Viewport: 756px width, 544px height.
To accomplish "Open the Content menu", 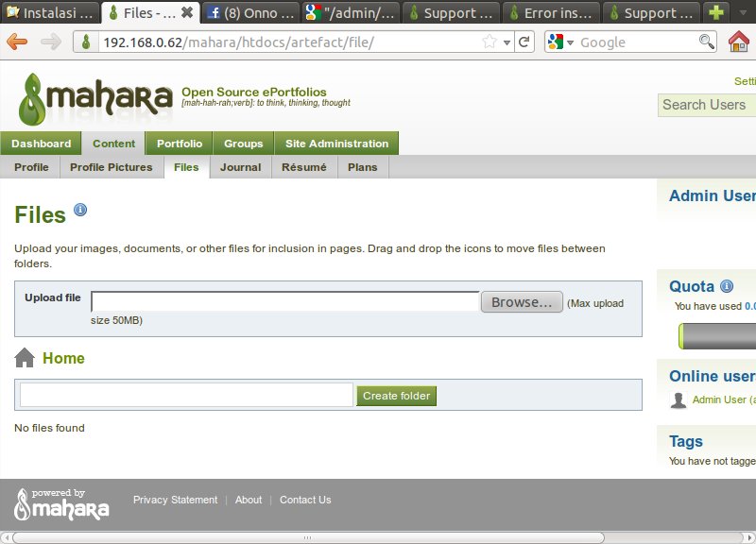I will [113, 144].
